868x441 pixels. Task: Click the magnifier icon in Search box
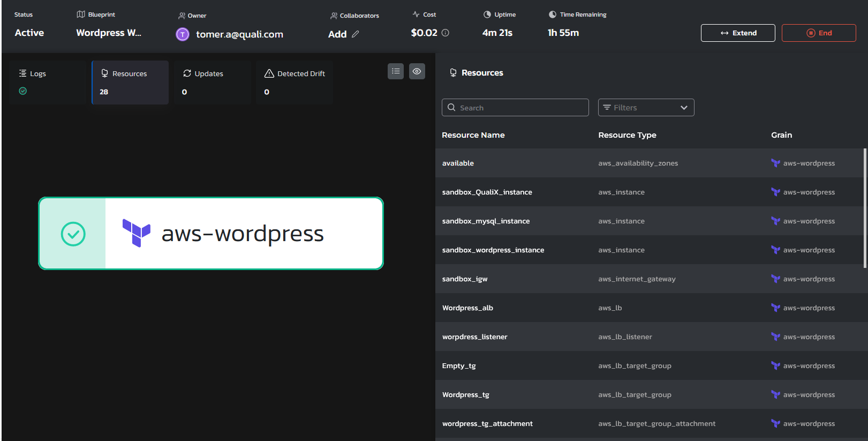451,107
